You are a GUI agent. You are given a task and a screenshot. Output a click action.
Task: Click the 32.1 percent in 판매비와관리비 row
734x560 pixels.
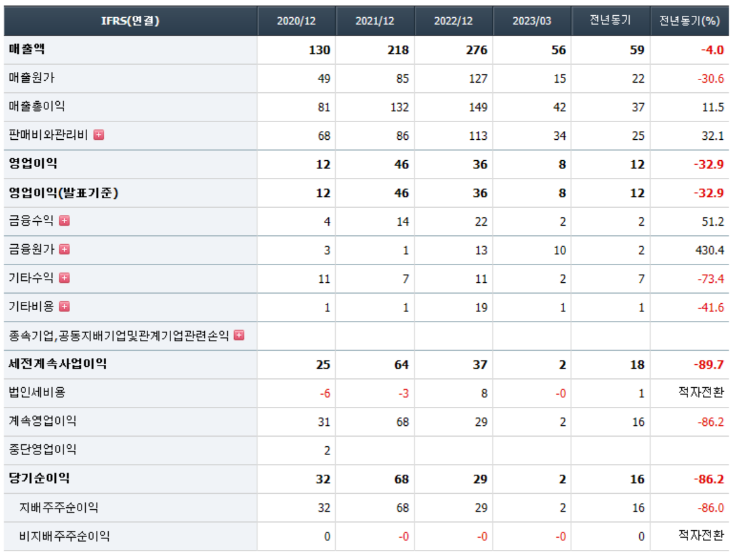click(x=712, y=136)
